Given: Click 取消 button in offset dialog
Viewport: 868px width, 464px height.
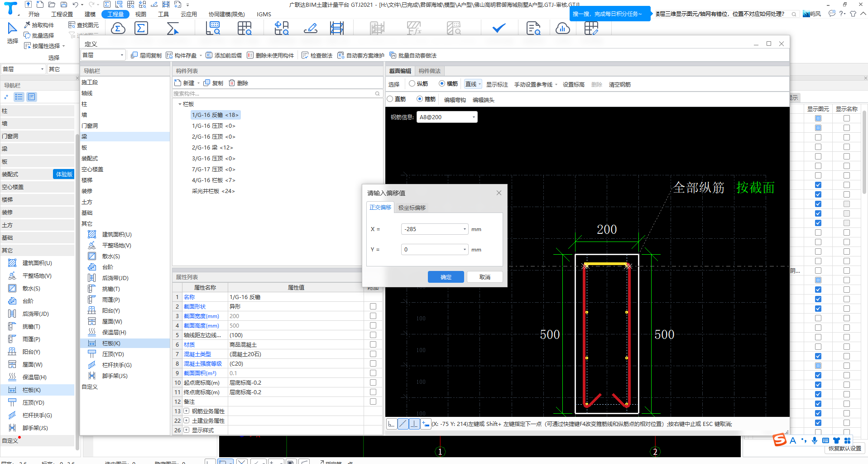Looking at the screenshot, I should coord(485,277).
